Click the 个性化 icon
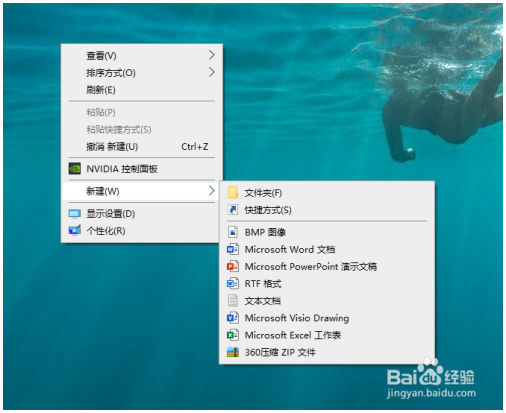506x413 pixels. pos(75,230)
